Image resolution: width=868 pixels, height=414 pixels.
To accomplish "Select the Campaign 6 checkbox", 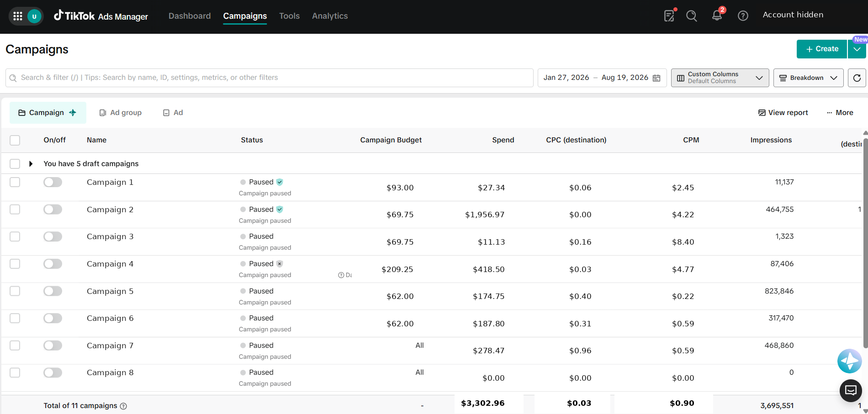I will (x=15, y=318).
